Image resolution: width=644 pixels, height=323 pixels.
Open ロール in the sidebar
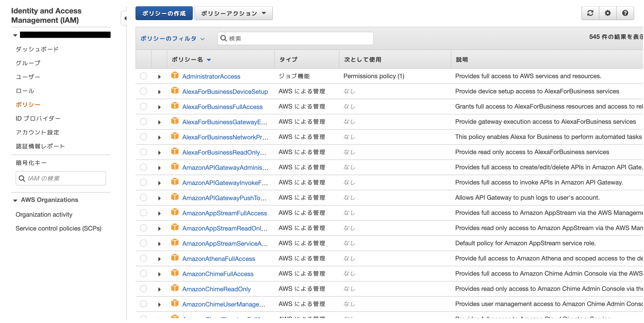point(25,91)
